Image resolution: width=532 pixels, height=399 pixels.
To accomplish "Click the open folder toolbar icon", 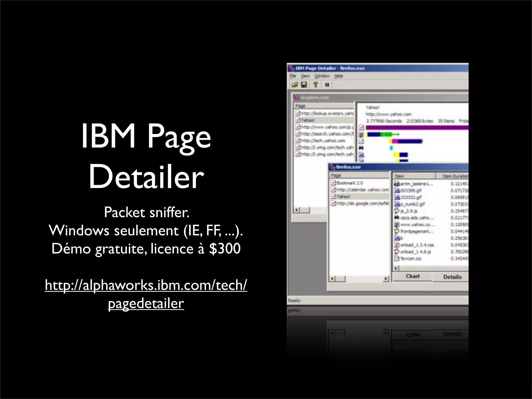I will (295, 85).
